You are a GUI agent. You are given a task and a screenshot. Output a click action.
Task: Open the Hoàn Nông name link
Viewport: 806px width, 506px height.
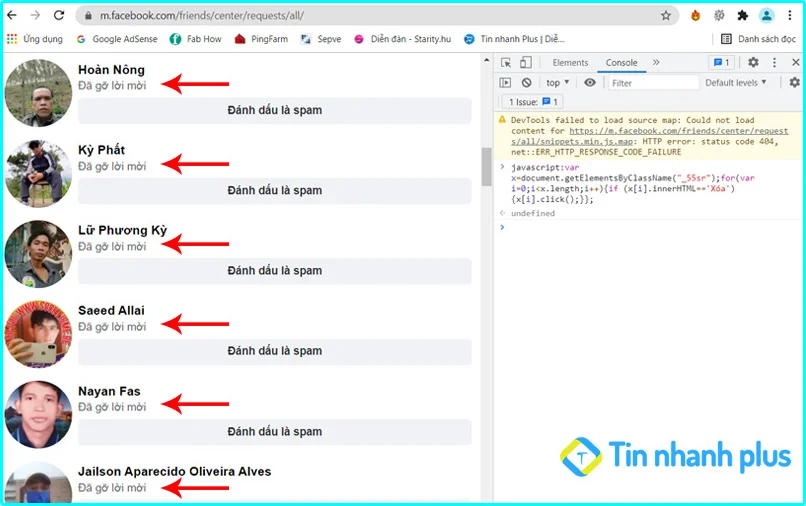[x=112, y=70]
